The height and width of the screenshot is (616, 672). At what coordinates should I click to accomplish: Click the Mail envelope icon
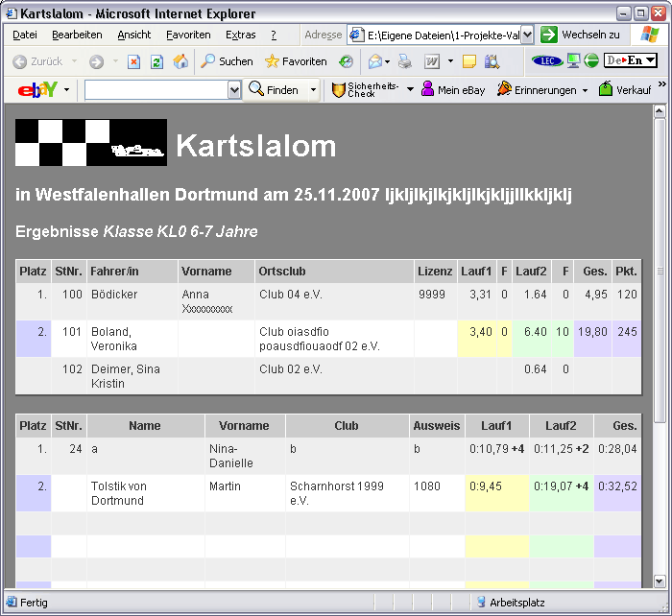pyautogui.click(x=375, y=62)
